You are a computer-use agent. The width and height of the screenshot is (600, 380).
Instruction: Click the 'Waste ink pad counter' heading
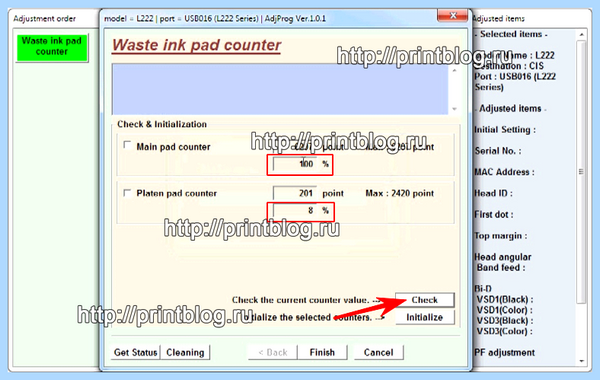(196, 45)
